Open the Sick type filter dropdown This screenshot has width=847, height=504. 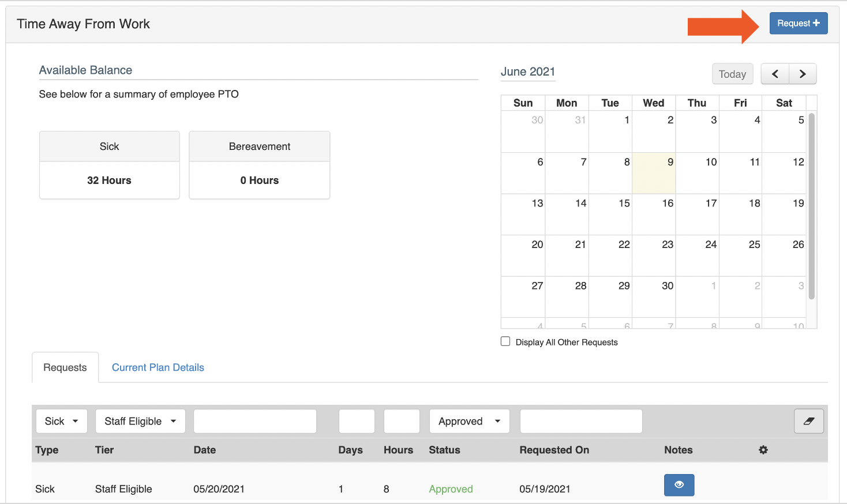[x=61, y=421]
